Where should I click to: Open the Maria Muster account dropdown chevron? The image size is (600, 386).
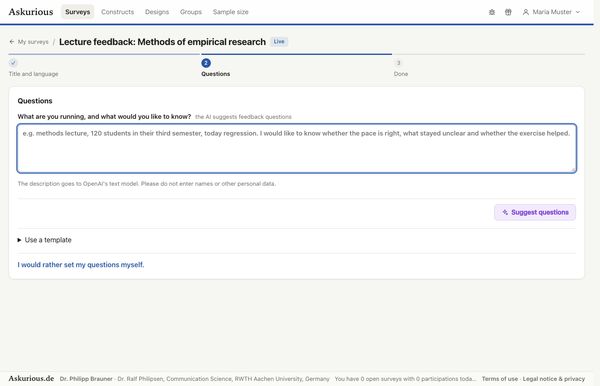pyautogui.click(x=578, y=12)
